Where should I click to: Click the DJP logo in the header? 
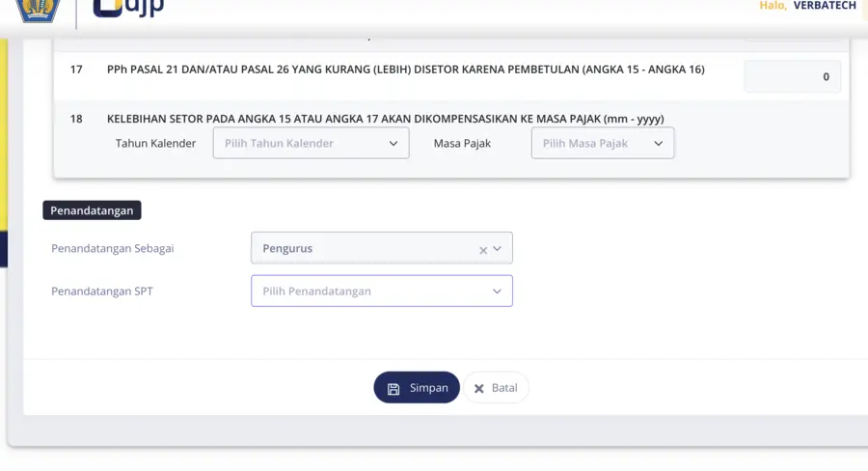[128, 8]
